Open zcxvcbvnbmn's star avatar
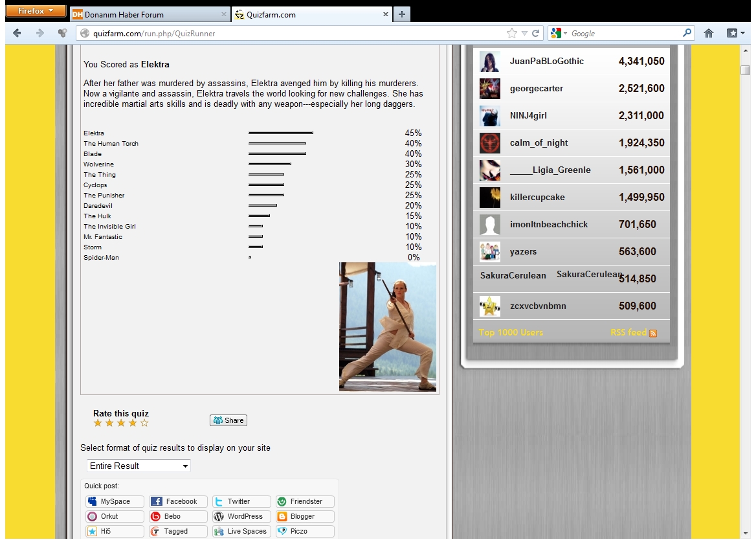The height and width of the screenshot is (544, 756). click(490, 306)
